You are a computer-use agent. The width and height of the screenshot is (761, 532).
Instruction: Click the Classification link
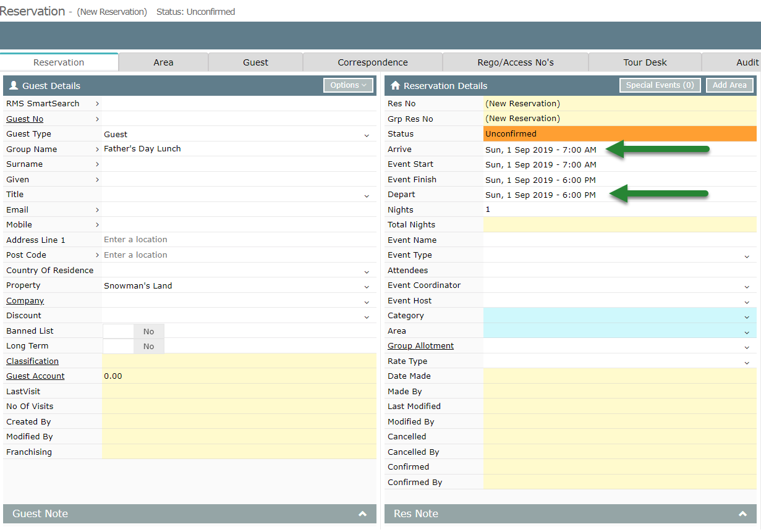[x=32, y=361]
